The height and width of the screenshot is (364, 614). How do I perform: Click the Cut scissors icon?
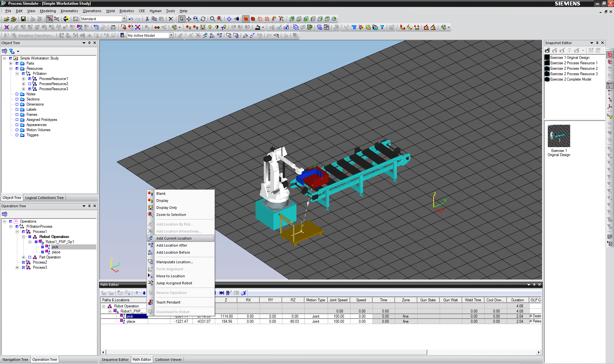pyautogui.click(x=147, y=19)
